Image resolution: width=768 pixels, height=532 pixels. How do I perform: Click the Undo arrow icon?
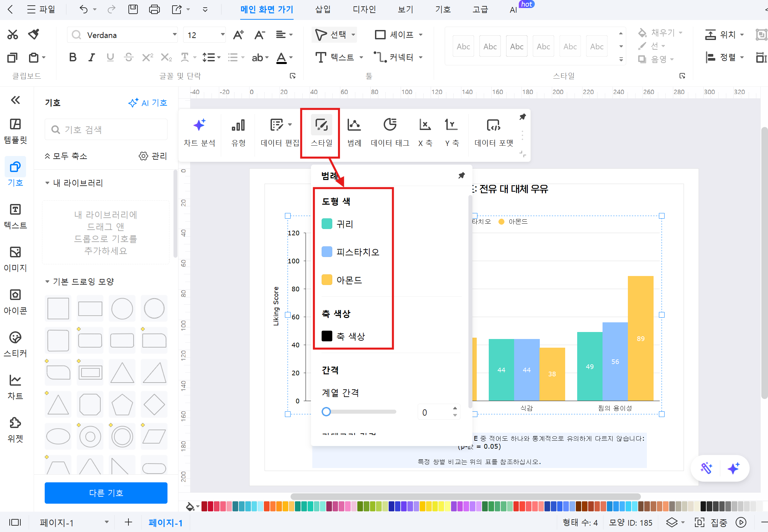83,9
